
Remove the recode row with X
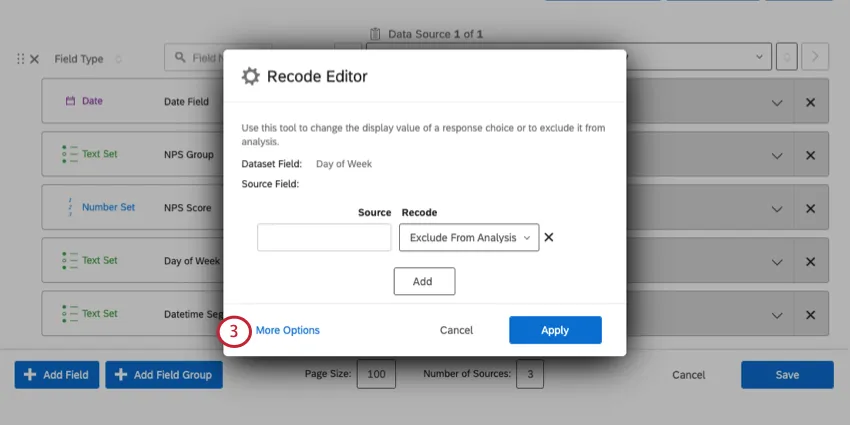(549, 237)
